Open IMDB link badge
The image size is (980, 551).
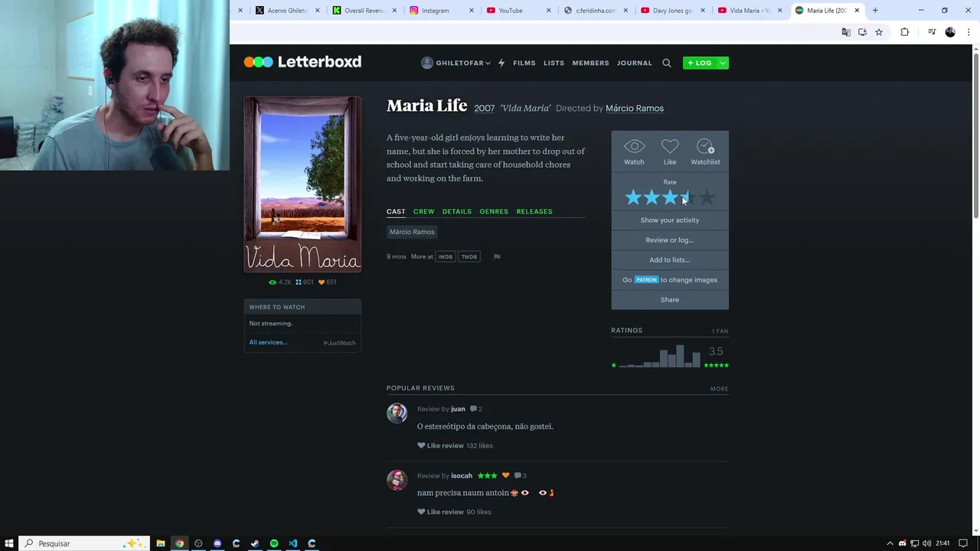tap(445, 257)
